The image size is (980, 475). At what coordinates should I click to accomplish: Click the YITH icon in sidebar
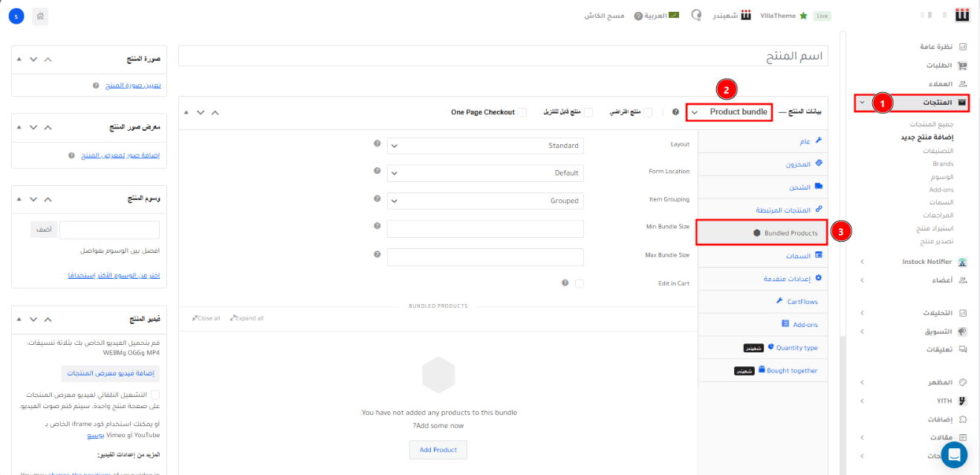click(x=963, y=401)
